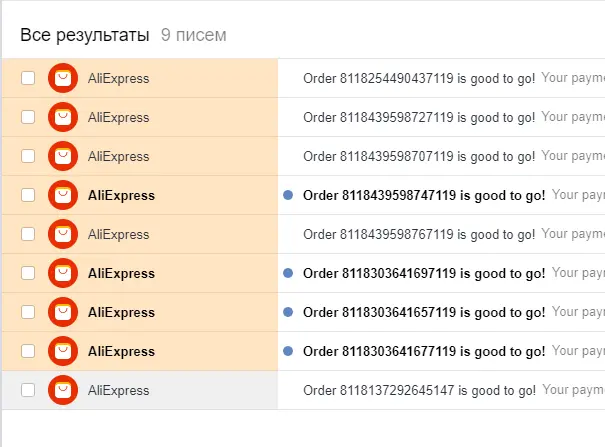The height and width of the screenshot is (447, 605).
Task: Click AliExpress sender name for order 8118439598767119
Action: point(118,234)
